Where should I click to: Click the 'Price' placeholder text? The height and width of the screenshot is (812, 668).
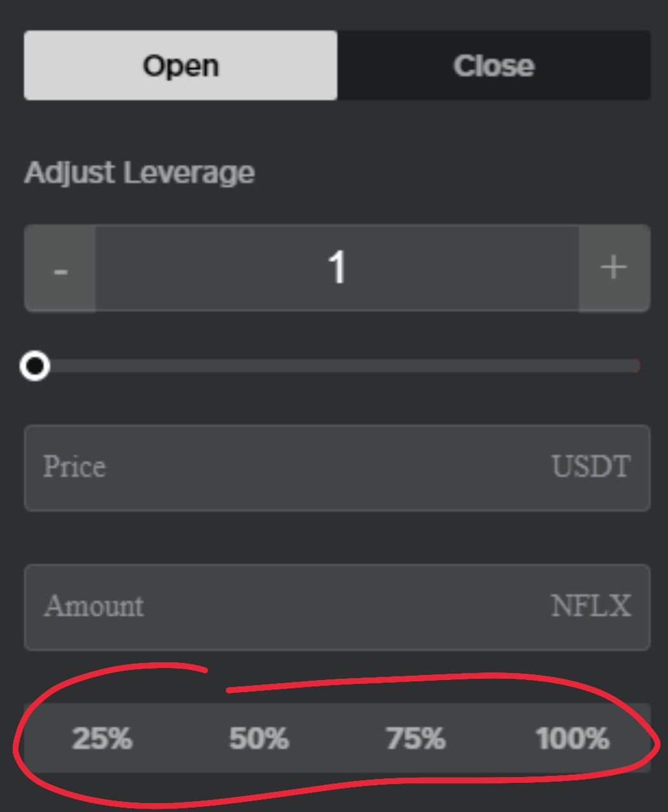[74, 468]
